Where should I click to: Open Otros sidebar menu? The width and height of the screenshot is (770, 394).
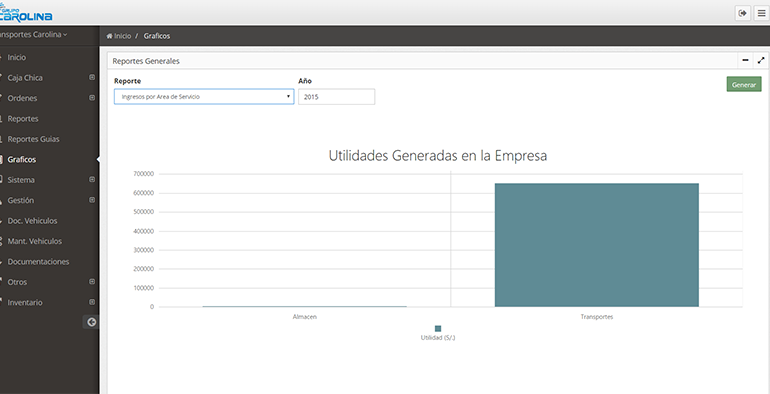pyautogui.click(x=17, y=282)
